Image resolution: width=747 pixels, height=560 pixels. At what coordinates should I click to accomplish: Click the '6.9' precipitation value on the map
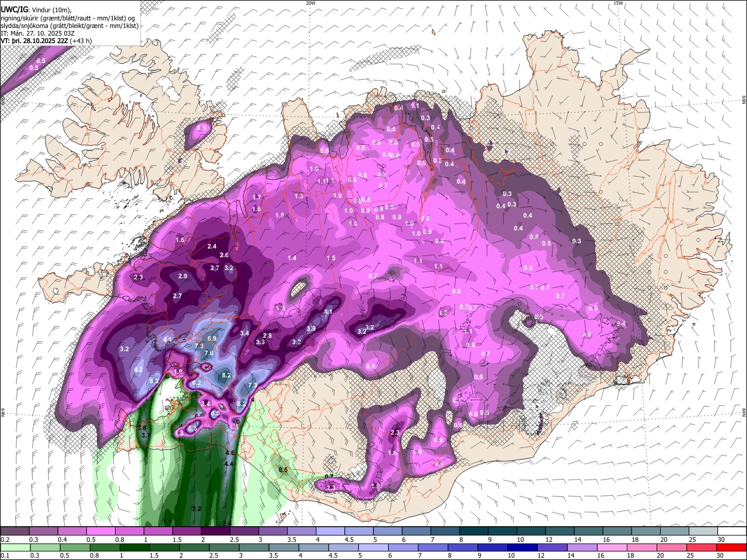coord(212,338)
